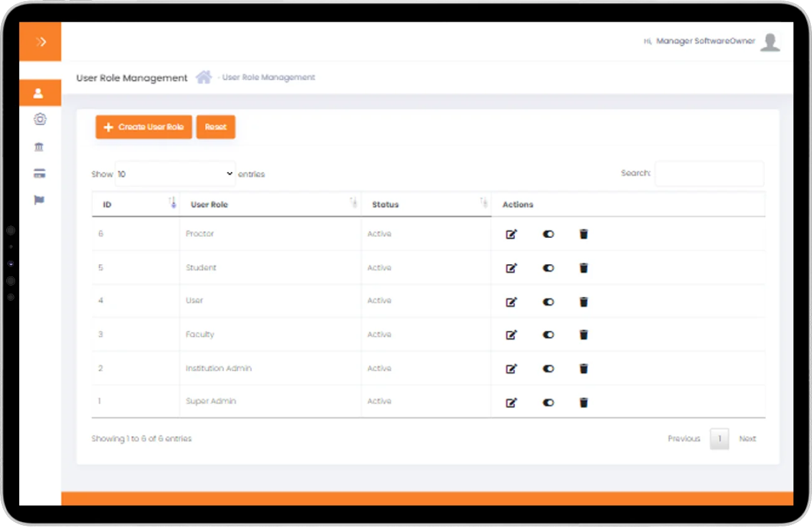This screenshot has height=527, width=812.
Task: Open the user icon in sidebar
Action: pos(39,93)
